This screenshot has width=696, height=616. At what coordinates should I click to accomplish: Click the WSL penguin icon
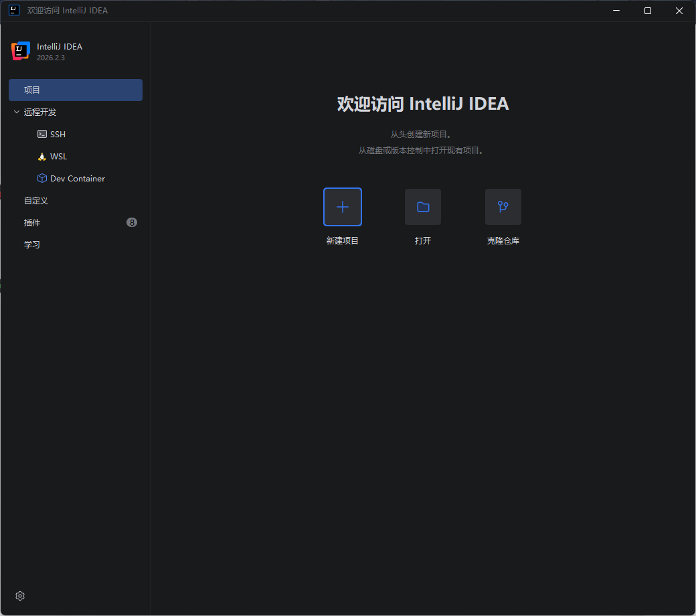[x=42, y=156]
